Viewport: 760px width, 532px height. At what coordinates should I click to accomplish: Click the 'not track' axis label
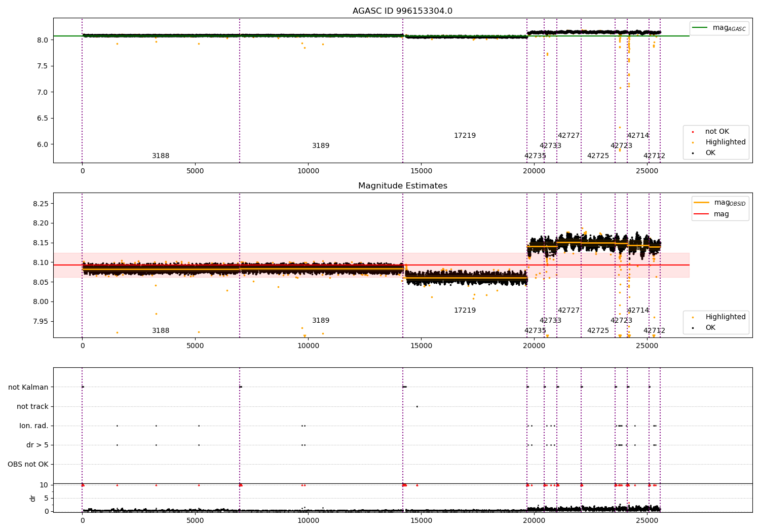[32, 407]
